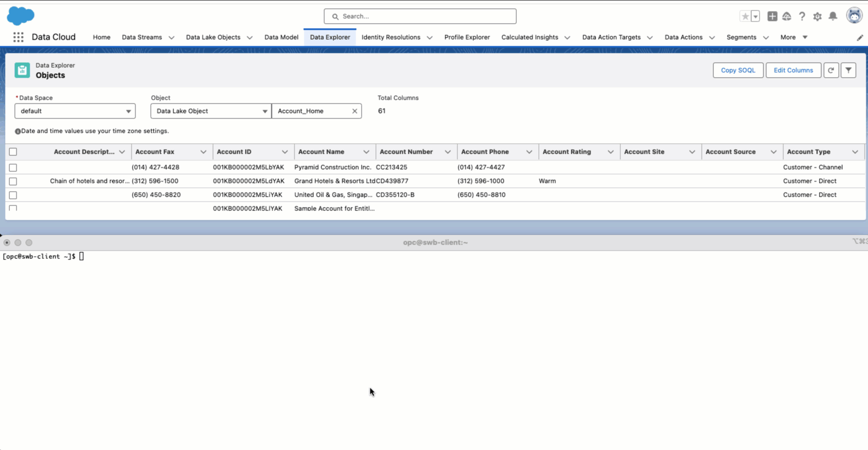Click the Copy SOQL button
Image resolution: width=868 pixels, height=450 pixels.
click(738, 70)
